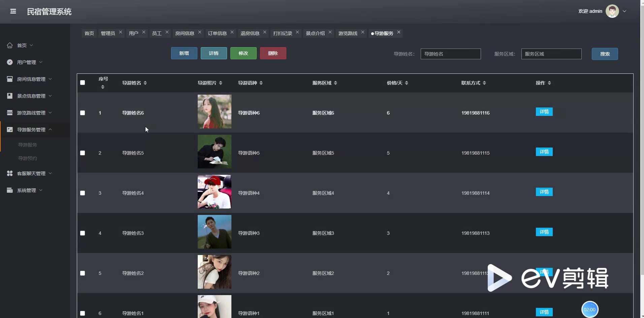Image resolution: width=644 pixels, height=318 pixels.
Task: Expand the 首页 menu chevron
Action: [31, 45]
